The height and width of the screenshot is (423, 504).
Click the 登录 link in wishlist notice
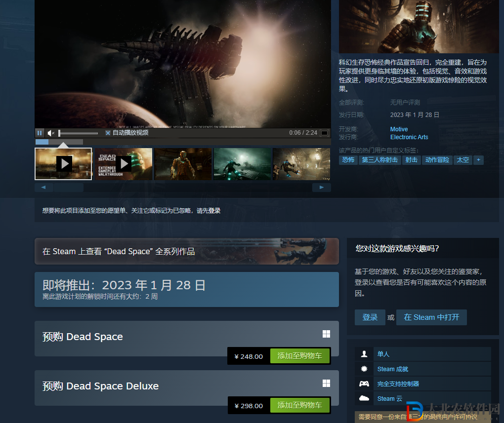[x=214, y=211]
